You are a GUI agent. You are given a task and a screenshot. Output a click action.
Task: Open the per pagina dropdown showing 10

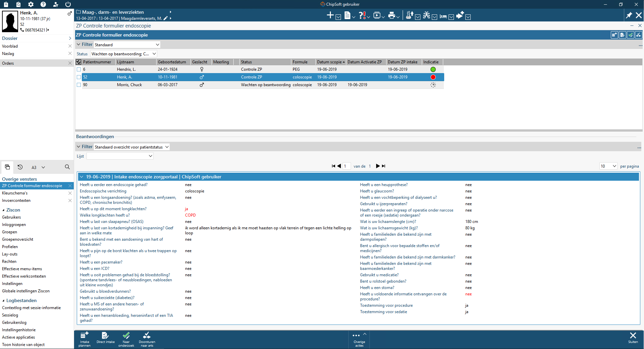pos(608,166)
